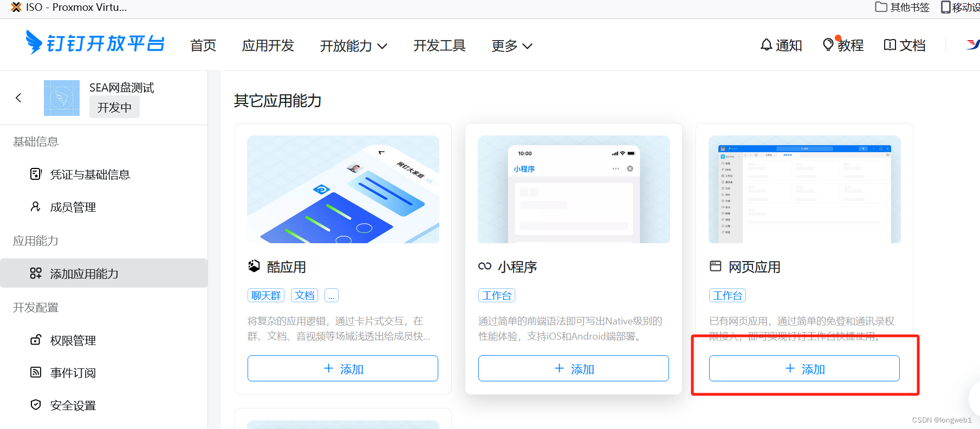Click the 网页应用 window icon
This screenshot has height=429, width=980.
pyautogui.click(x=716, y=266)
